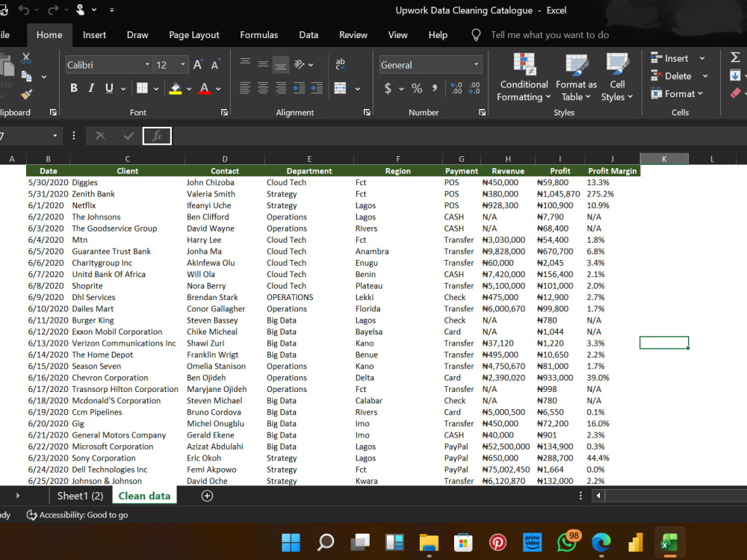Click the formula bar Enter checkmark icon

pyautogui.click(x=128, y=136)
